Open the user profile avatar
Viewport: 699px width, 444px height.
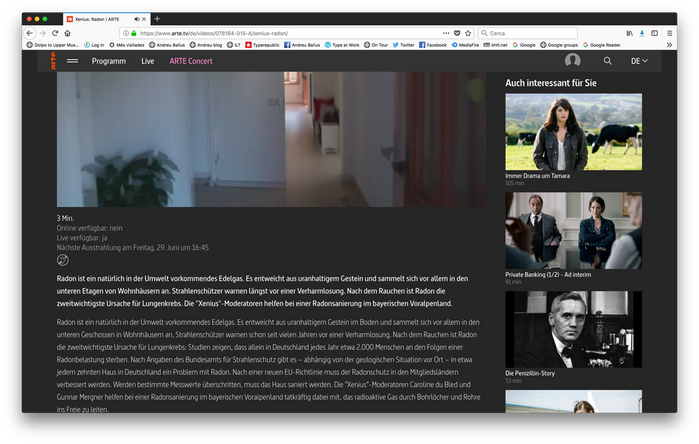[x=572, y=61]
